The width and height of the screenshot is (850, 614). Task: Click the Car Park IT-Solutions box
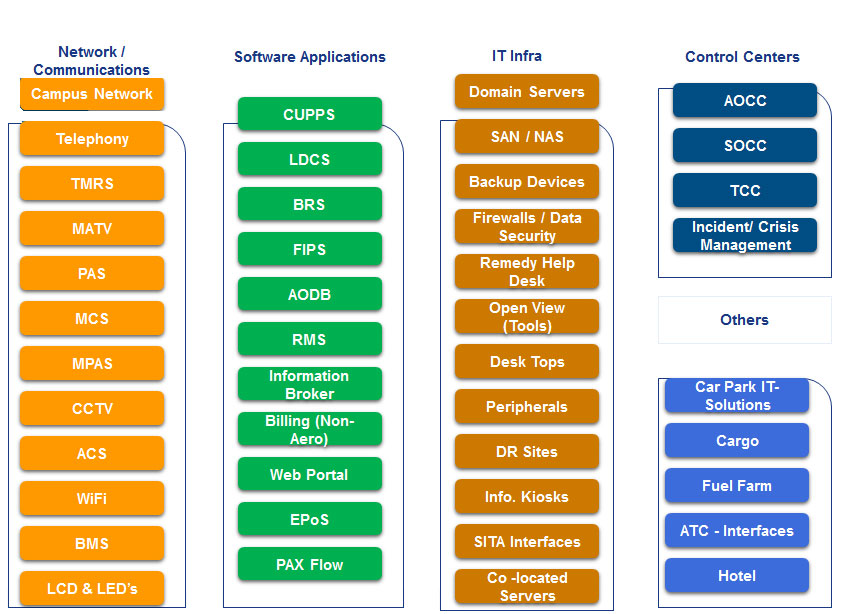(737, 396)
